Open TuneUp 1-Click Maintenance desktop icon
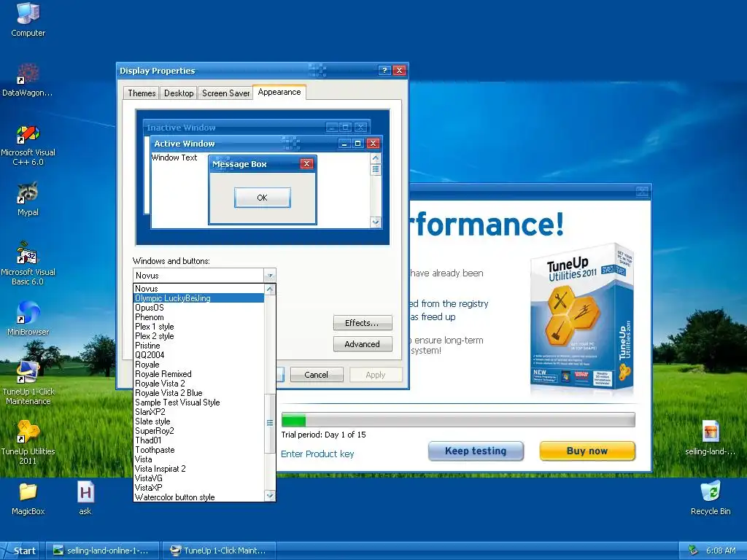This screenshot has width=747, height=560. point(28,383)
